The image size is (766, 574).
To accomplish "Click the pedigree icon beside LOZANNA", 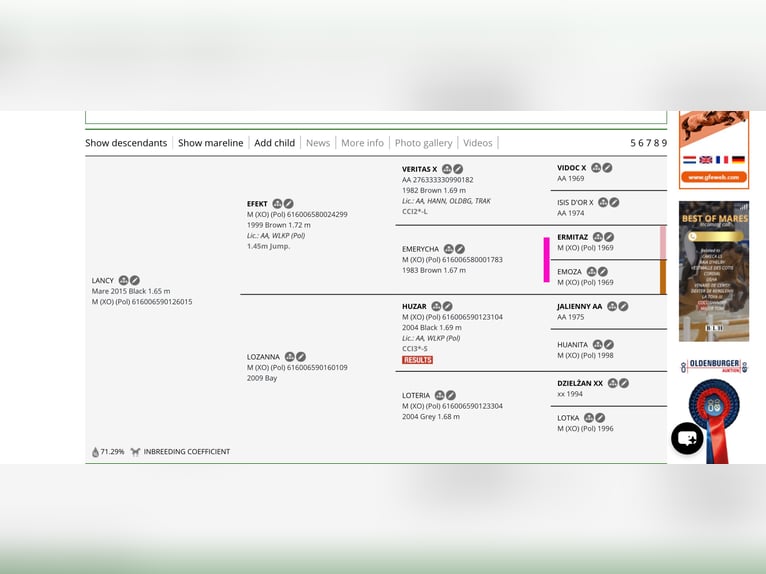I will [x=289, y=357].
